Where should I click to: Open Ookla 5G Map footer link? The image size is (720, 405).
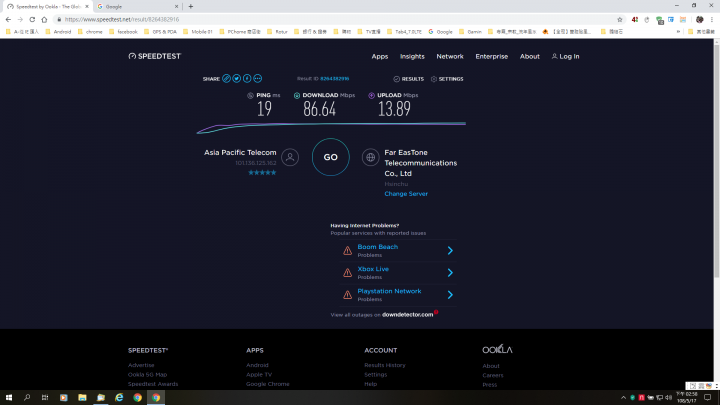click(x=147, y=375)
